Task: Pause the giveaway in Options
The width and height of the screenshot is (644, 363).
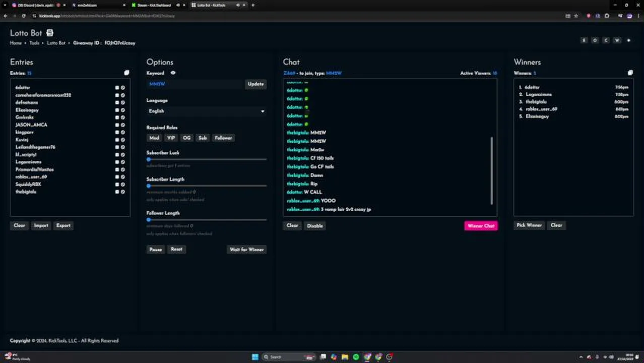Action: click(x=156, y=250)
